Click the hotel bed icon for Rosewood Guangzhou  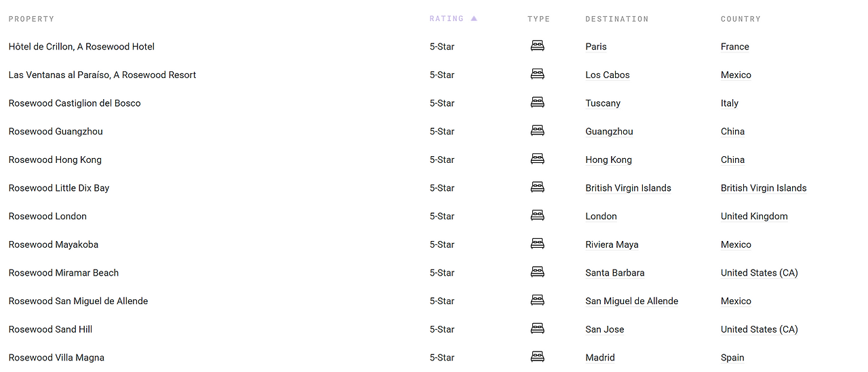pos(537,131)
